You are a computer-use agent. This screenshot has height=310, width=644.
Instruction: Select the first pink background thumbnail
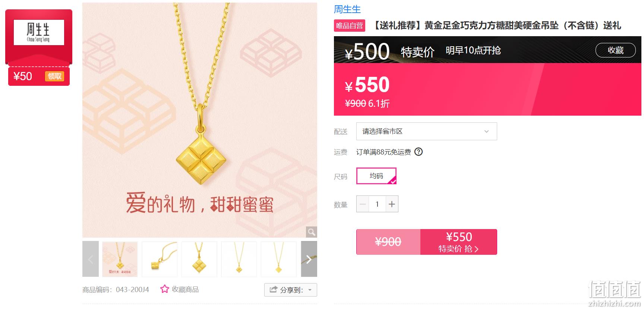point(120,259)
